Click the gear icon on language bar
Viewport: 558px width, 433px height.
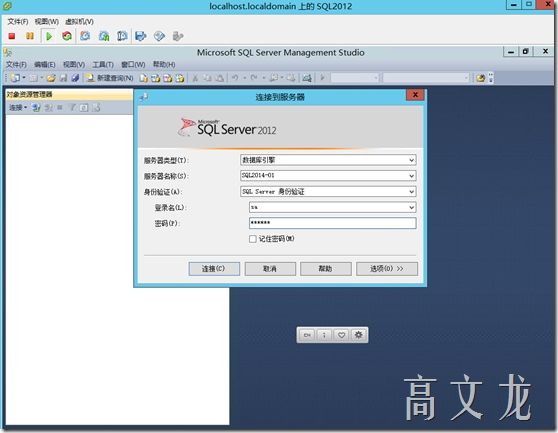(x=358, y=335)
